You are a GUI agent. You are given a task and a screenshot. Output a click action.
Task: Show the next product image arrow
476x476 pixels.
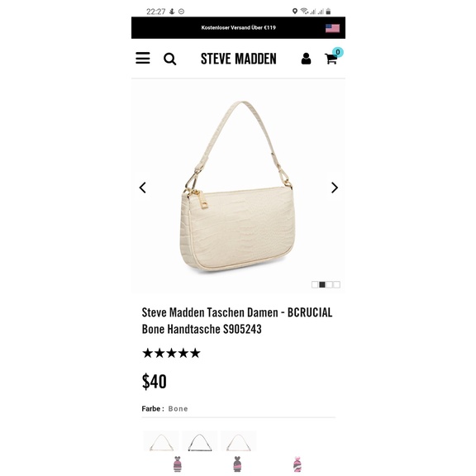[x=334, y=188]
